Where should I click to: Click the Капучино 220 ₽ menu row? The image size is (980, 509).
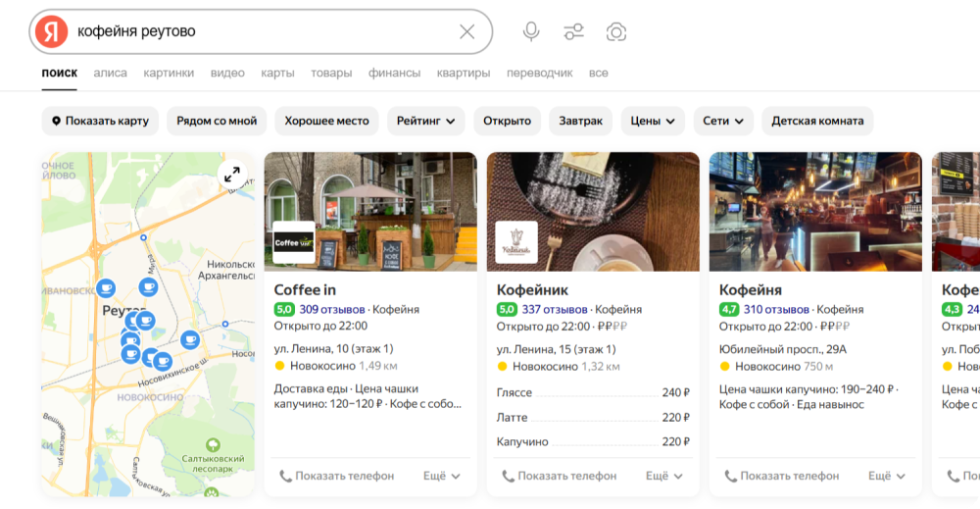click(x=593, y=442)
